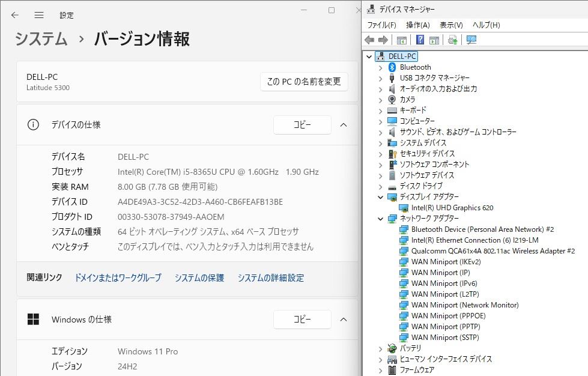The height and width of the screenshot is (376, 588).
Task: Expand the Bluetooth tree node
Action: click(380, 67)
